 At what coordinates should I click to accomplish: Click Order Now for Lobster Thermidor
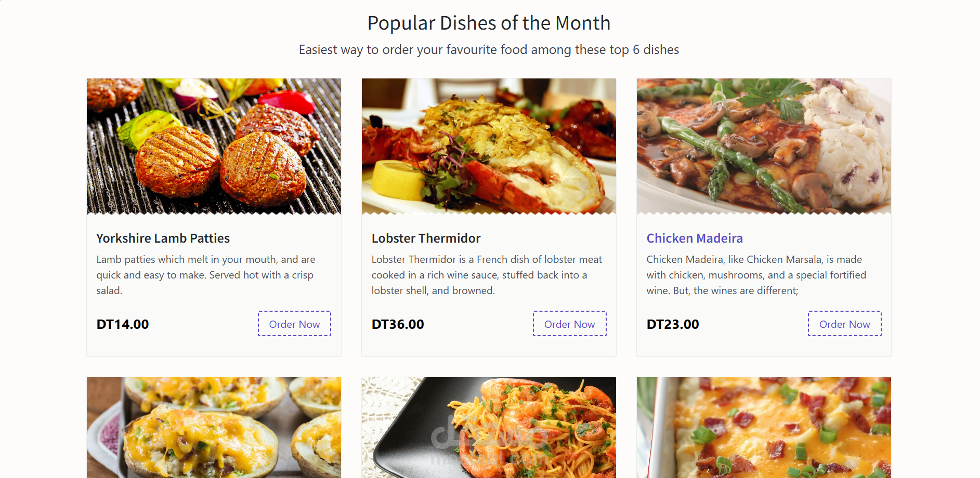tap(569, 324)
